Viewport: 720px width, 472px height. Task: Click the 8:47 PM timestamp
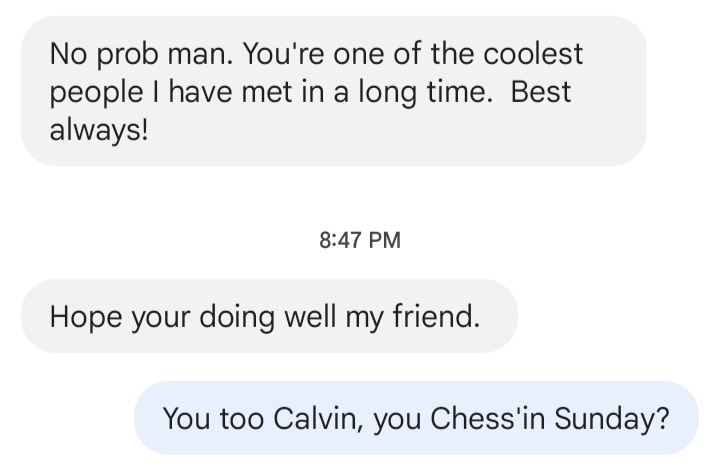[360, 241]
